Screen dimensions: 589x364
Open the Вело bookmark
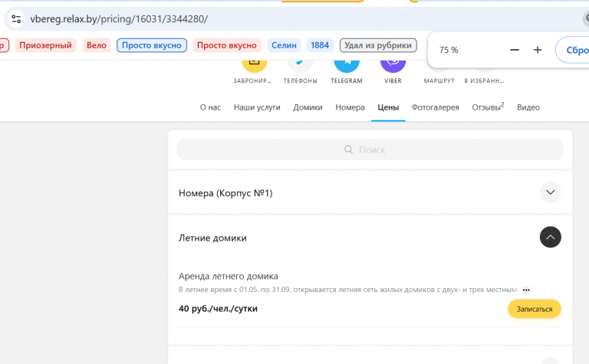click(x=97, y=45)
